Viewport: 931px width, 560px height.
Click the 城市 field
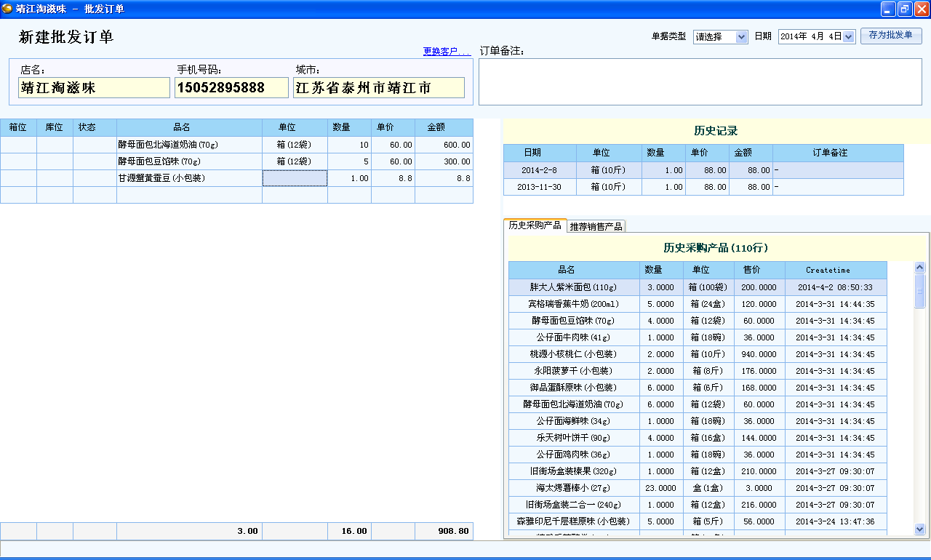click(x=378, y=88)
